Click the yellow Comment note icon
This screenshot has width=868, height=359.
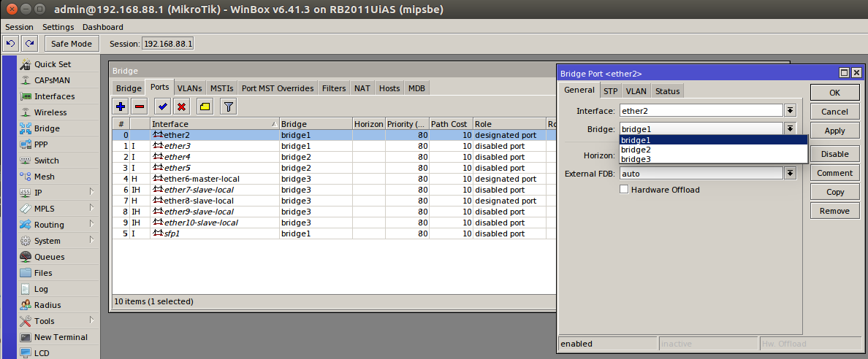pyautogui.click(x=205, y=107)
